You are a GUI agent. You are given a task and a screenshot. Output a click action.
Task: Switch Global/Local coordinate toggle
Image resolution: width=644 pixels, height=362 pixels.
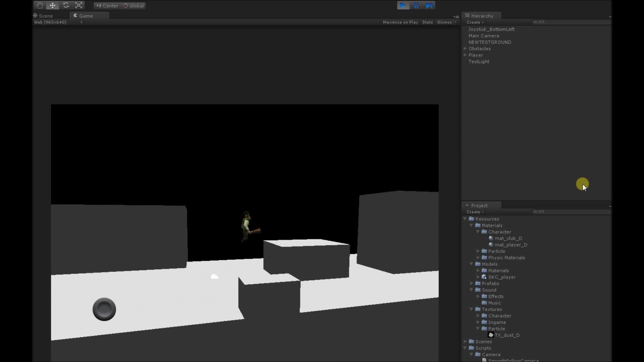[133, 6]
